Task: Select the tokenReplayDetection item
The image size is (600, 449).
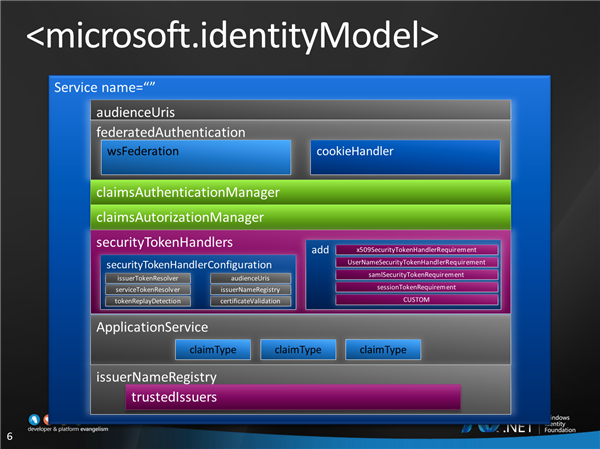Action: (x=148, y=301)
